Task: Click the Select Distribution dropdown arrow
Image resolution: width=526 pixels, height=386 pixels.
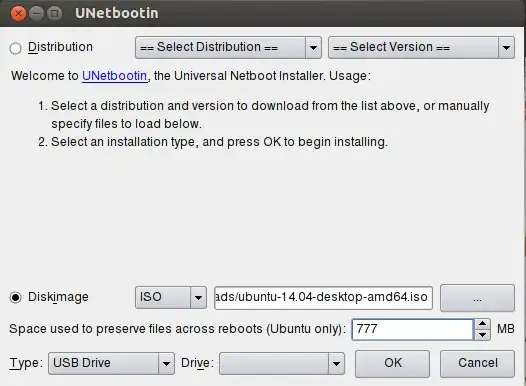Action: [313, 48]
